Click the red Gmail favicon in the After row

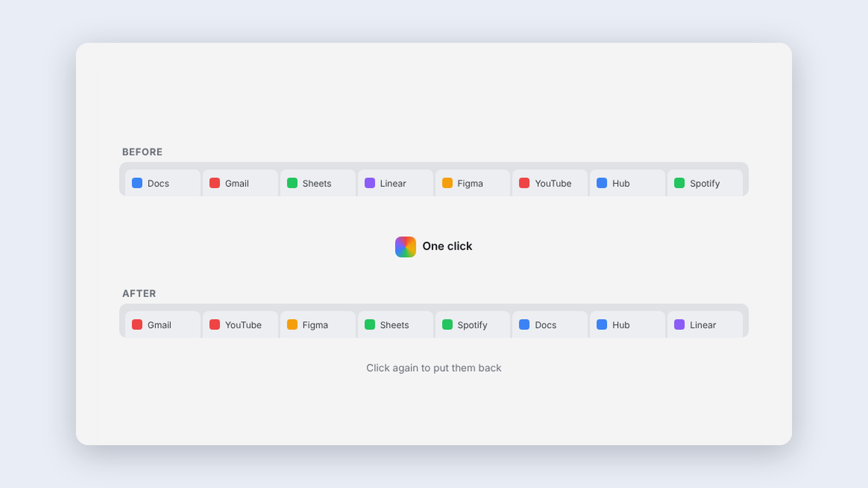(x=137, y=324)
